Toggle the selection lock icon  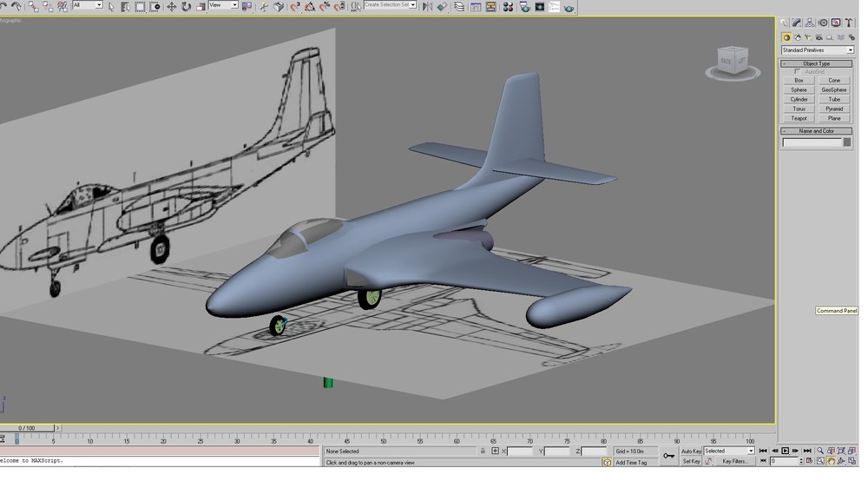point(483,452)
